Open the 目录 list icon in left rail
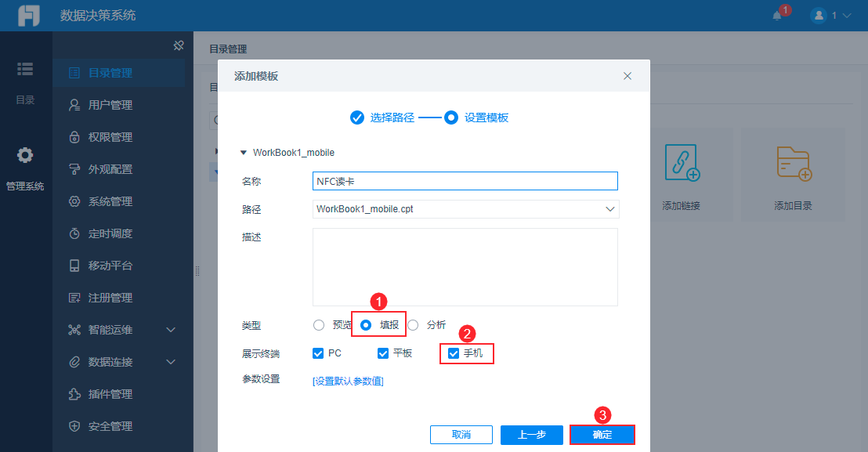 (x=25, y=69)
